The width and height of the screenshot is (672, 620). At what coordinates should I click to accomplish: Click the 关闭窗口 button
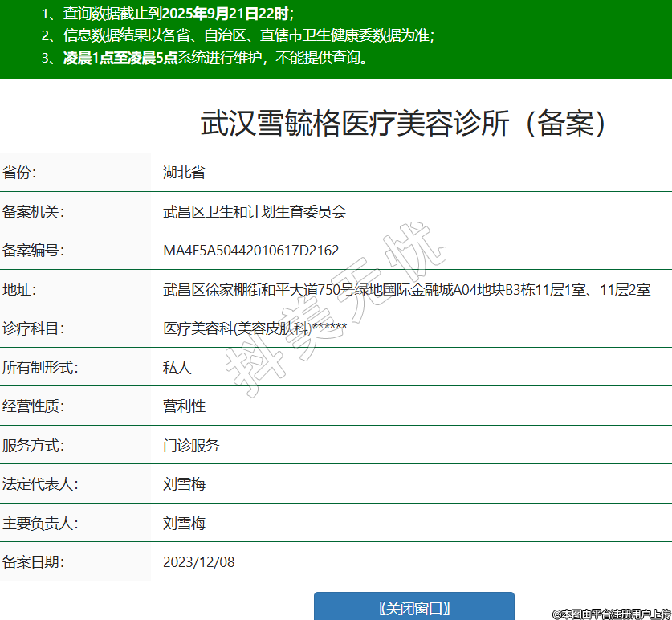pyautogui.click(x=413, y=607)
